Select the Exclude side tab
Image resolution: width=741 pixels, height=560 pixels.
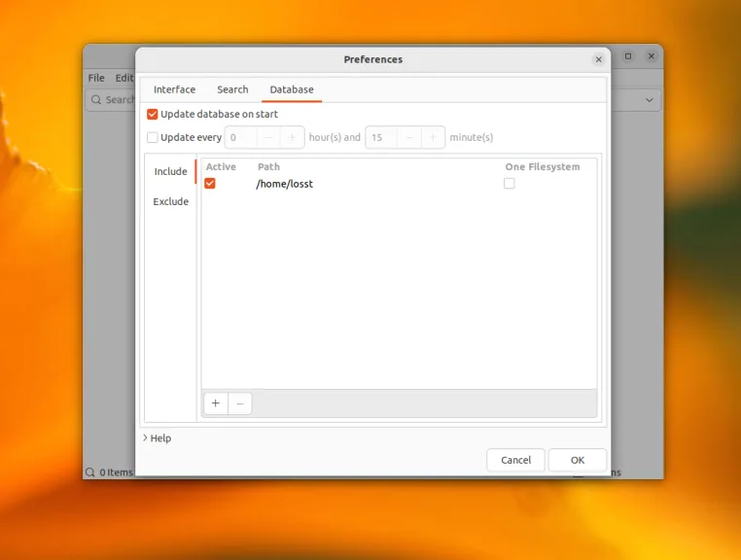click(170, 201)
